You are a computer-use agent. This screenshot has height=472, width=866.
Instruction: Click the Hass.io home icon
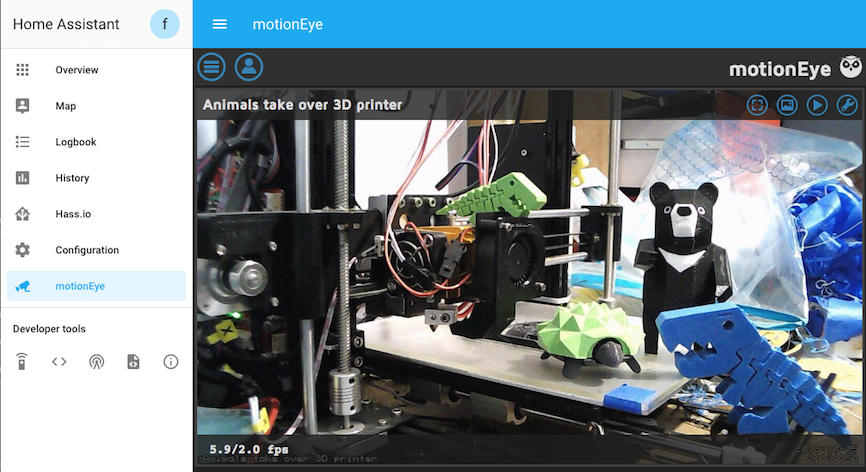pos(23,214)
